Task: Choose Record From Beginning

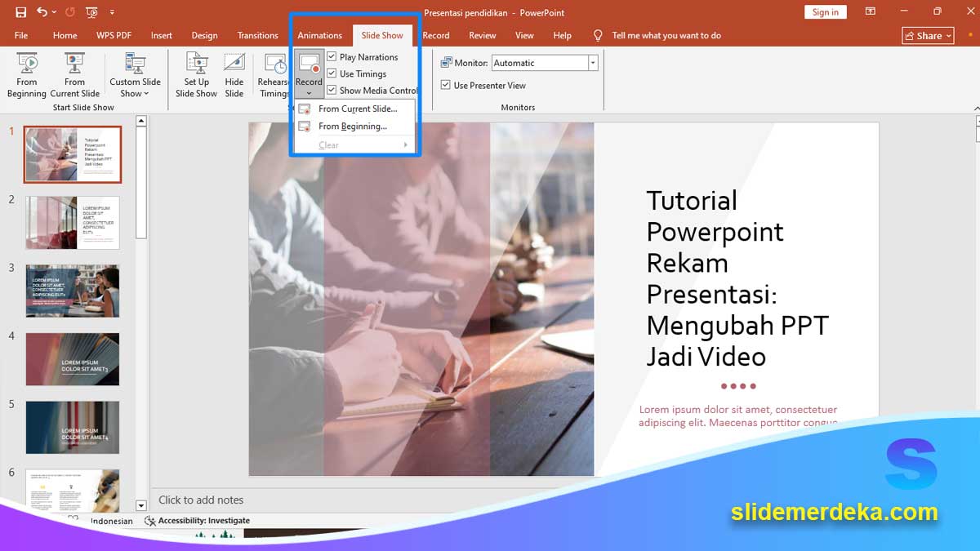Action: coord(354,127)
